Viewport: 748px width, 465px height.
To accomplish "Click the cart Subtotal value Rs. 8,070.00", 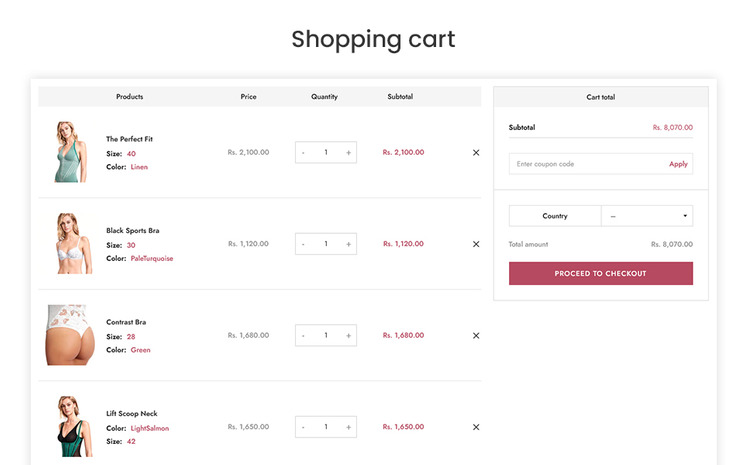I will [673, 128].
